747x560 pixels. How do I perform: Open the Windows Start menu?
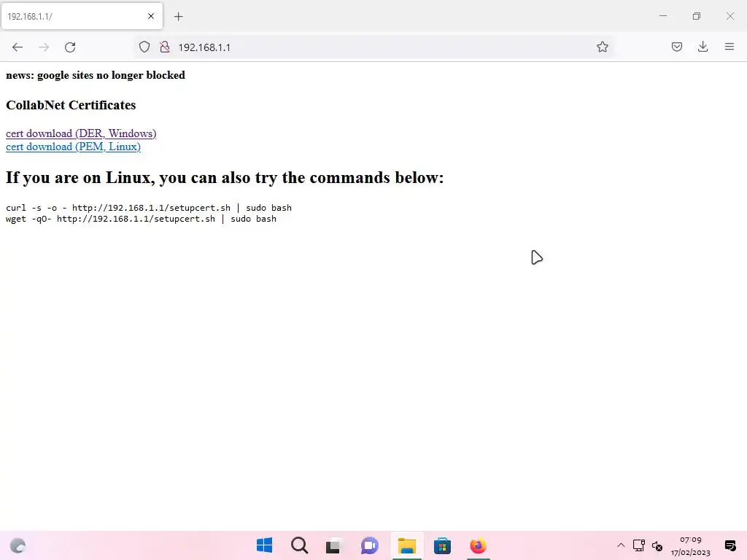264,545
